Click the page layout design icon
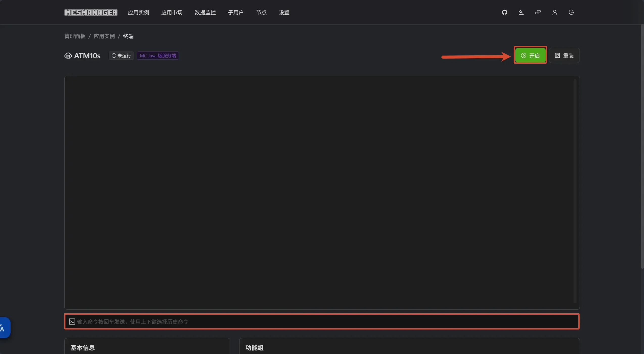The image size is (644, 354). 538,12
